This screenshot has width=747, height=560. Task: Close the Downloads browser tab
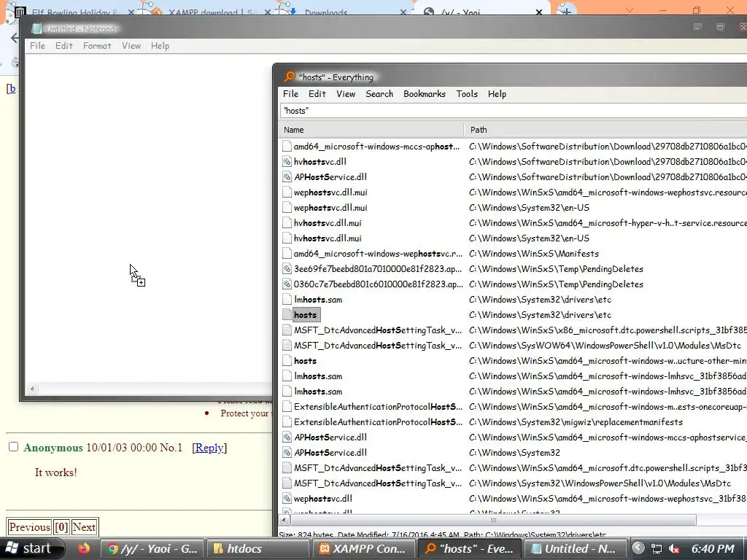(x=403, y=12)
